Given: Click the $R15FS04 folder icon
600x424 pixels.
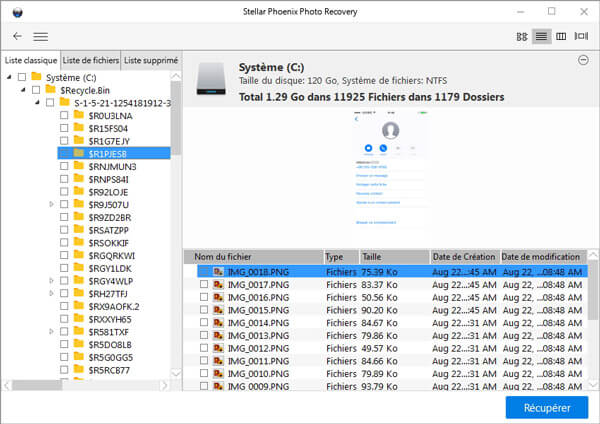Looking at the screenshot, I should [79, 127].
